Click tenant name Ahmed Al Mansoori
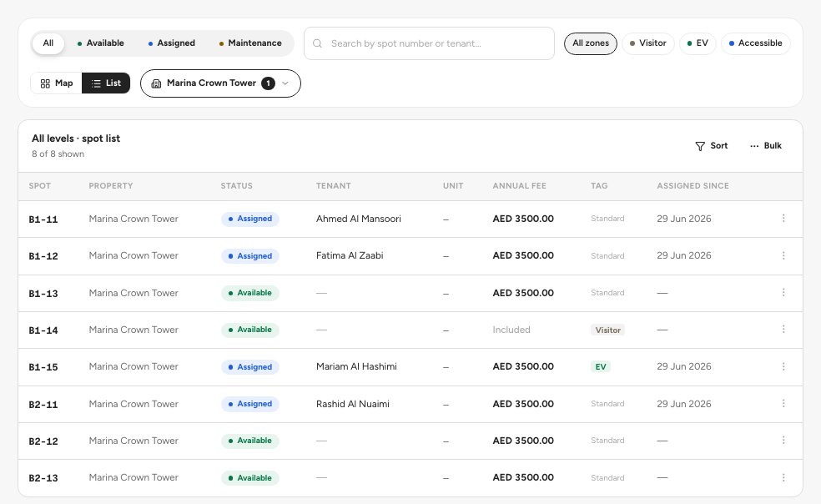Image resolution: width=821 pixels, height=504 pixels. pyautogui.click(x=359, y=219)
